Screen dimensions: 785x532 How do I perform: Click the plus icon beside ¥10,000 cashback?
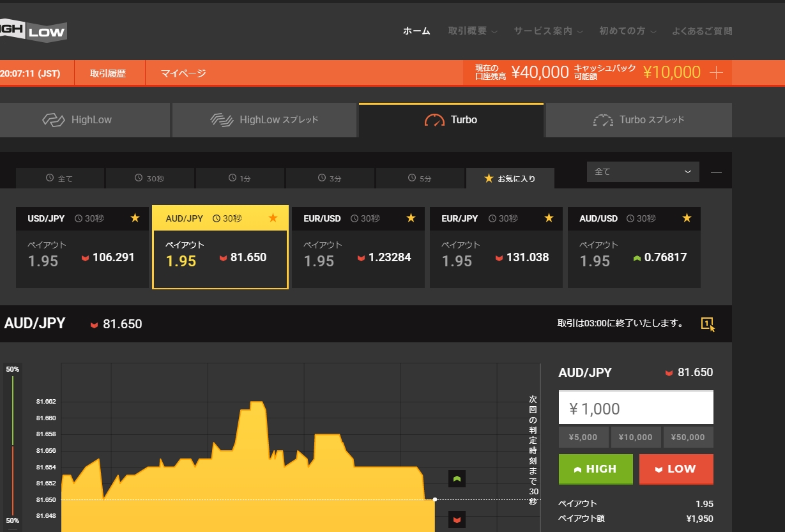click(x=716, y=73)
